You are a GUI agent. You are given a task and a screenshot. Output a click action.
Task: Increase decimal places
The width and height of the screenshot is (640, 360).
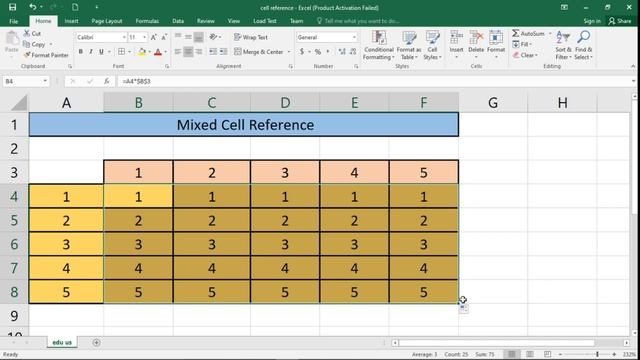[342, 52]
